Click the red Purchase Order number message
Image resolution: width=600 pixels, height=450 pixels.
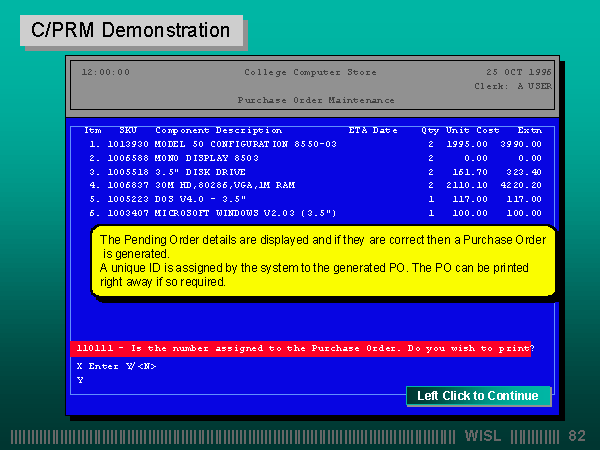point(302,349)
